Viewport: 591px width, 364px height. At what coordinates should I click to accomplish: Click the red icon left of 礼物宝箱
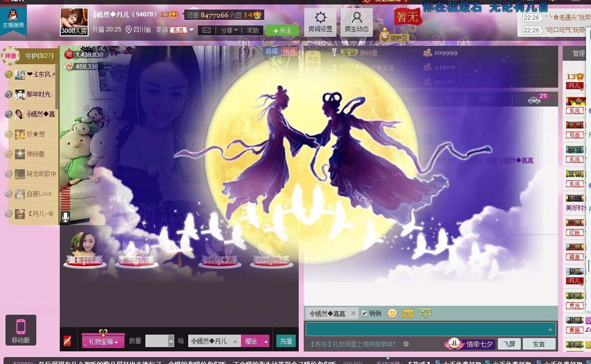point(67,341)
